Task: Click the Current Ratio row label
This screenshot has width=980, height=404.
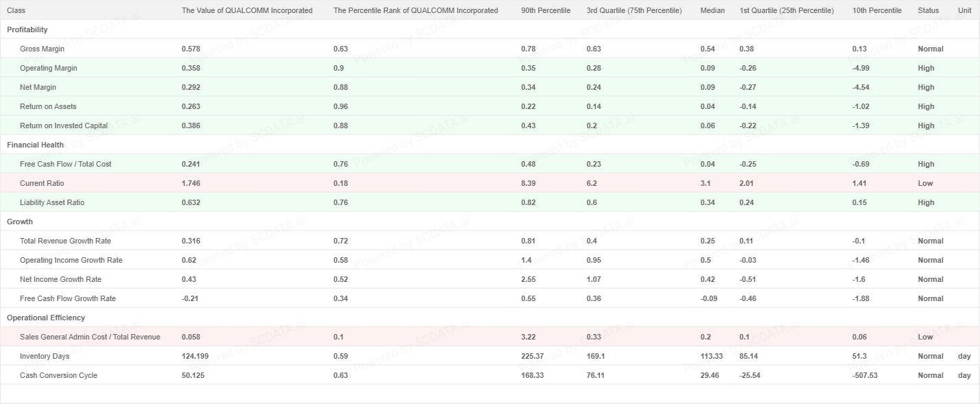Action: (x=42, y=183)
